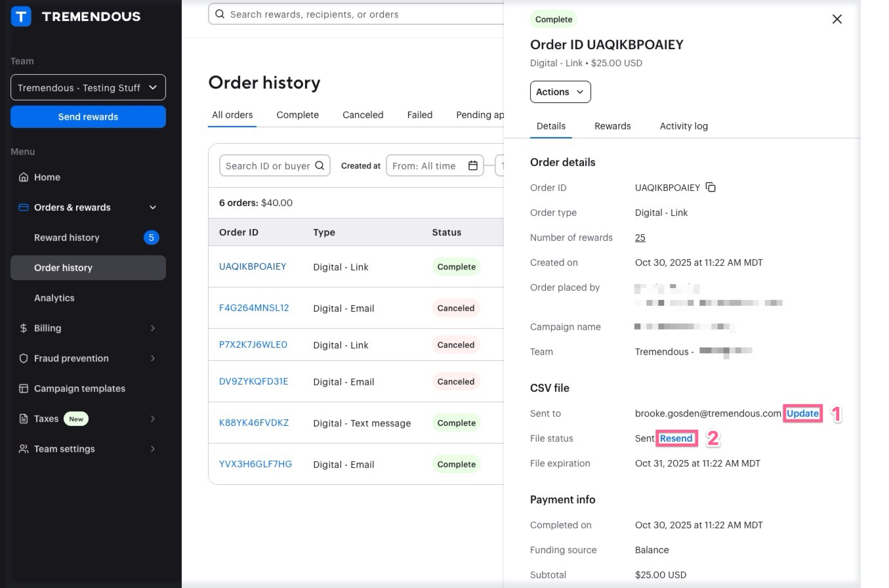Click the Team settings people icon

24,449
